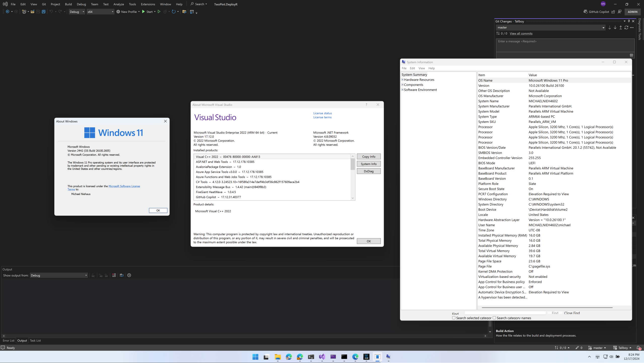Select the Save All toolbar icon
Image resolution: width=644 pixels, height=363 pixels.
coord(44,12)
